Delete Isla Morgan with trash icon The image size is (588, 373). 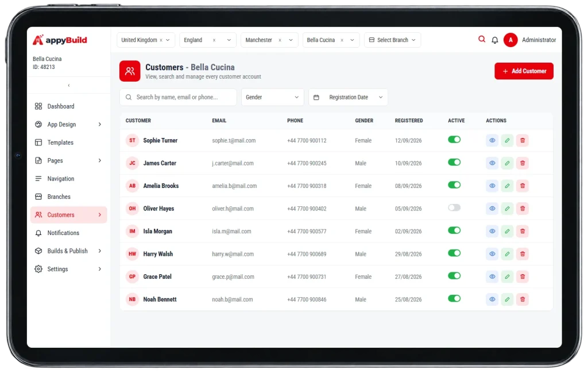[x=523, y=231]
